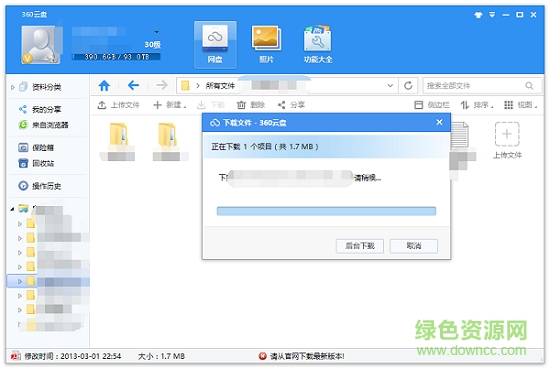The height and width of the screenshot is (369, 550).
Task: Click 所有文件 in the path bar
Action: [x=220, y=86]
